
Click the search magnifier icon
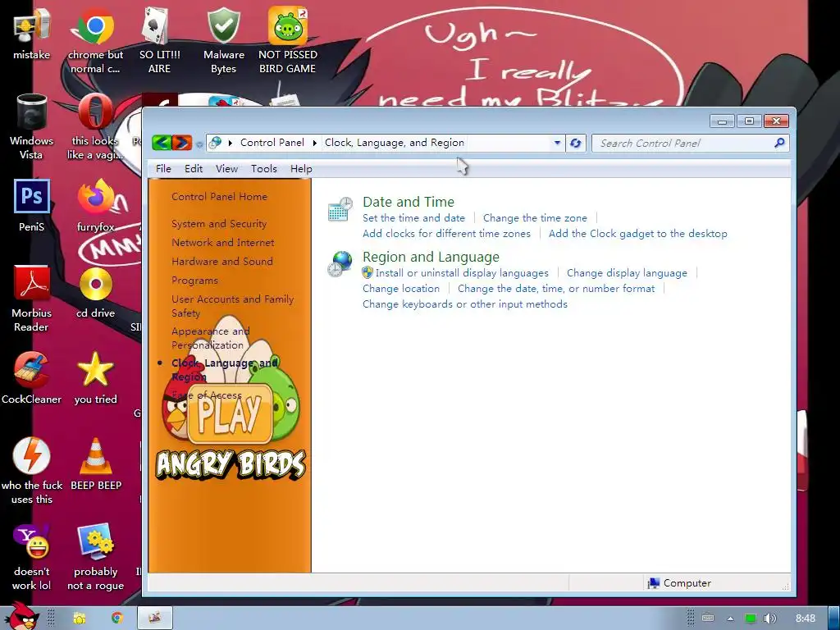point(779,143)
